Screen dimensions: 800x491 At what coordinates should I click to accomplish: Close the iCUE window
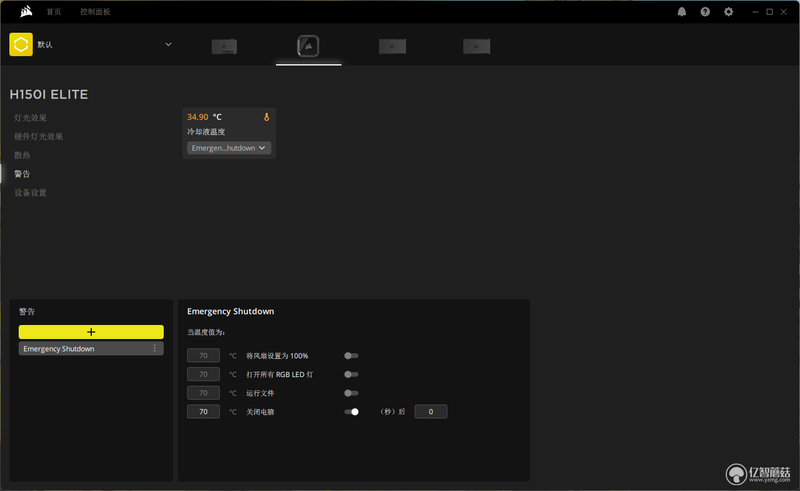tap(784, 12)
